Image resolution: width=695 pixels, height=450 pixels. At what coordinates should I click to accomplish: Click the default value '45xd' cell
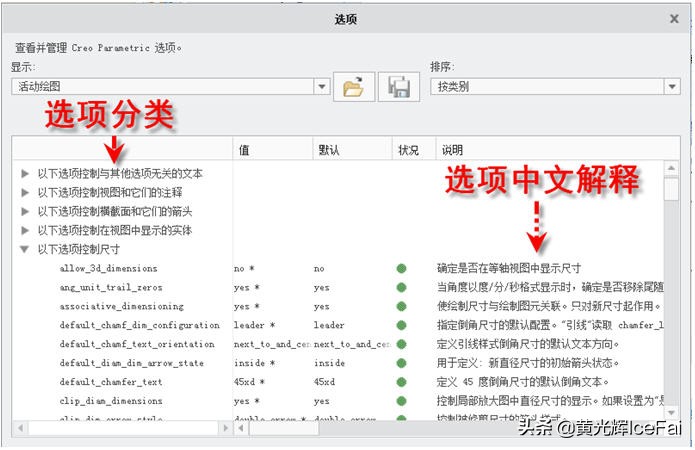324,382
